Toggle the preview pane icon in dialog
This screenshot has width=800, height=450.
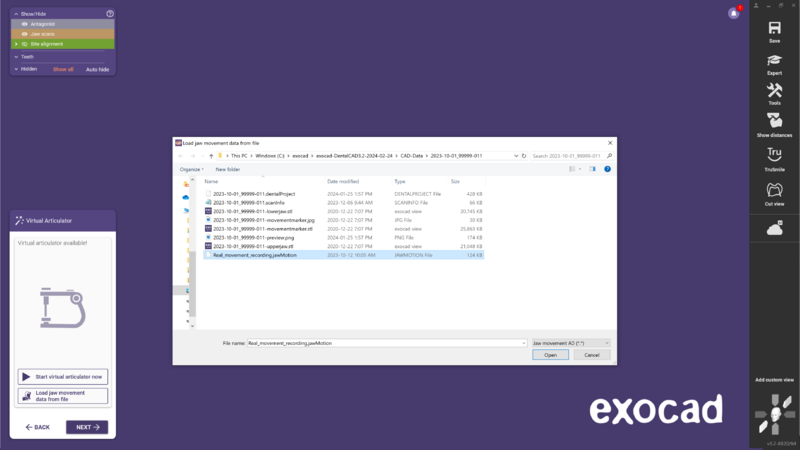click(592, 169)
